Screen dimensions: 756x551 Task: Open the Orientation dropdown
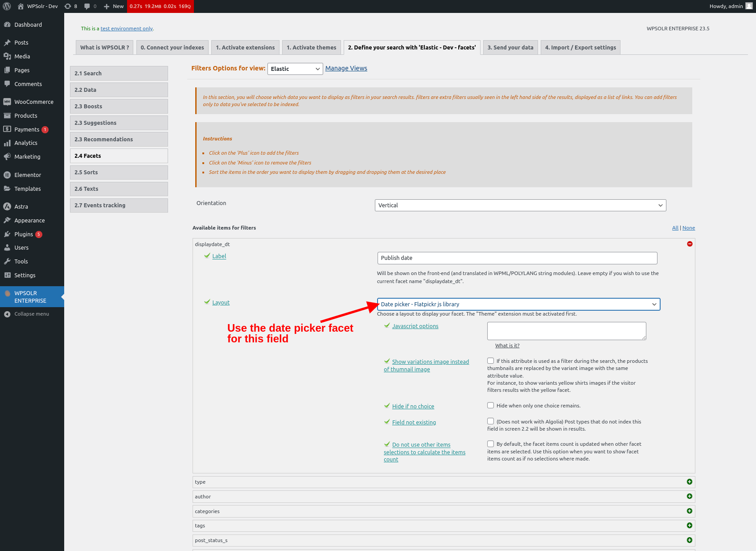pos(521,205)
